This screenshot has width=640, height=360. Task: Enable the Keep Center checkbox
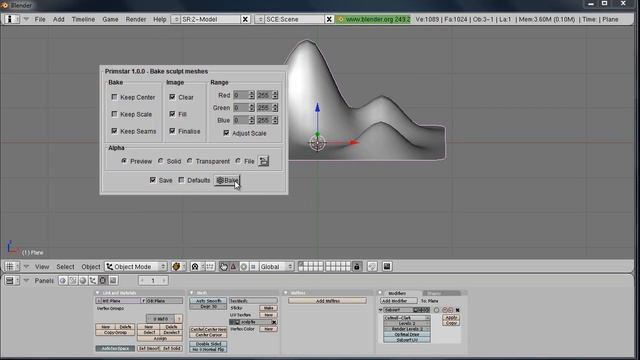coord(114,97)
